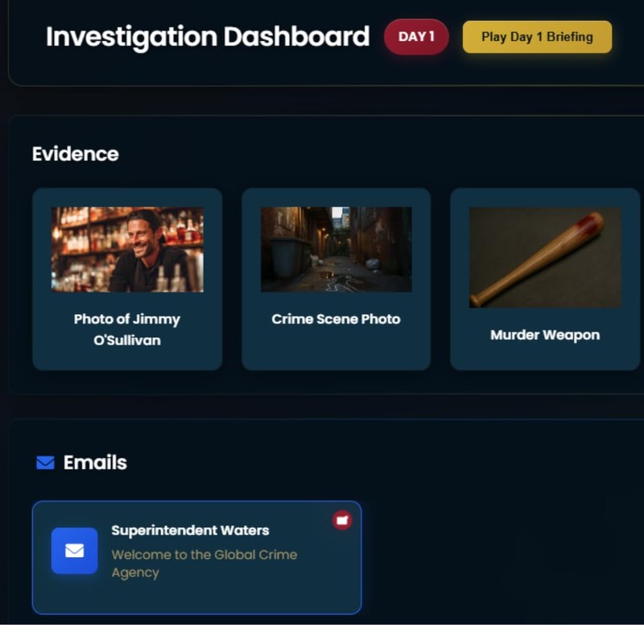
Task: Select the Emails section header
Action: pos(94,462)
